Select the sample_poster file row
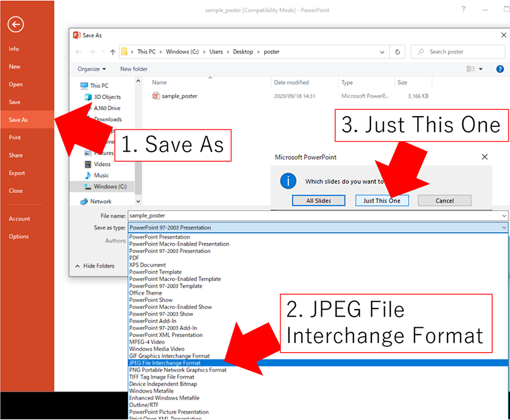 [x=290, y=96]
